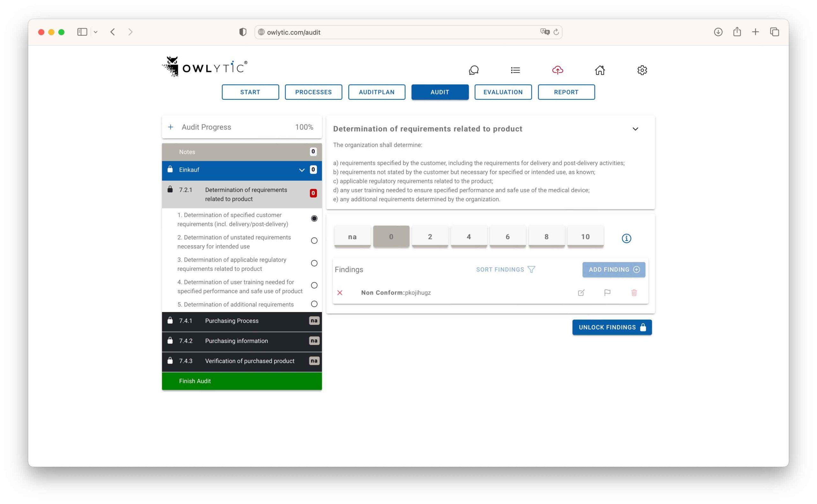This screenshot has height=504, width=817.
Task: Collapse the Einkauf section chevron
Action: pyautogui.click(x=302, y=170)
